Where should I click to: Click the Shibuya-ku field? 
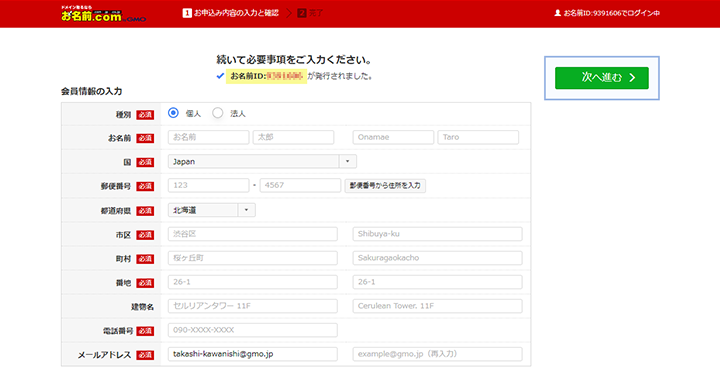click(x=437, y=234)
